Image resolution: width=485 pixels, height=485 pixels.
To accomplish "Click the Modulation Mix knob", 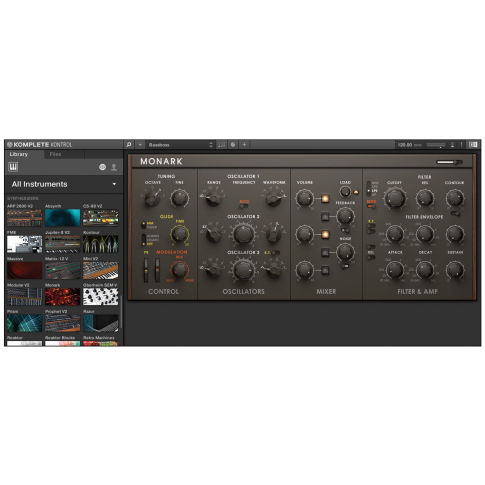I will coord(180,269).
